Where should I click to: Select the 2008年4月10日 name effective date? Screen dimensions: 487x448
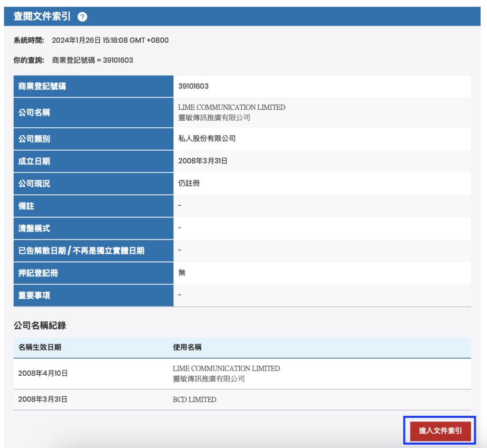(43, 373)
